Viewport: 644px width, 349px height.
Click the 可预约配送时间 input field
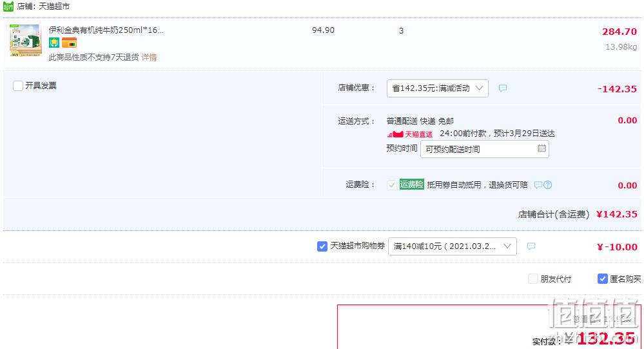485,149
